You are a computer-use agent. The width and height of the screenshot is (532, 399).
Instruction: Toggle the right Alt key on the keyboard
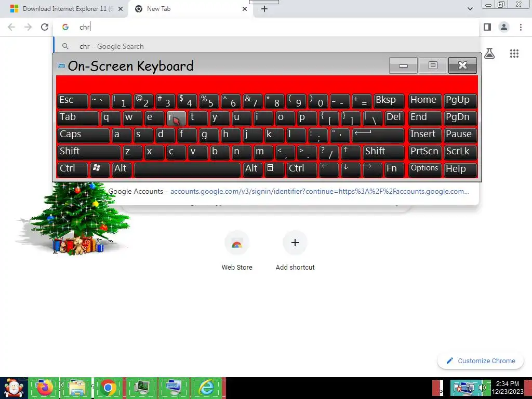pyautogui.click(x=252, y=170)
